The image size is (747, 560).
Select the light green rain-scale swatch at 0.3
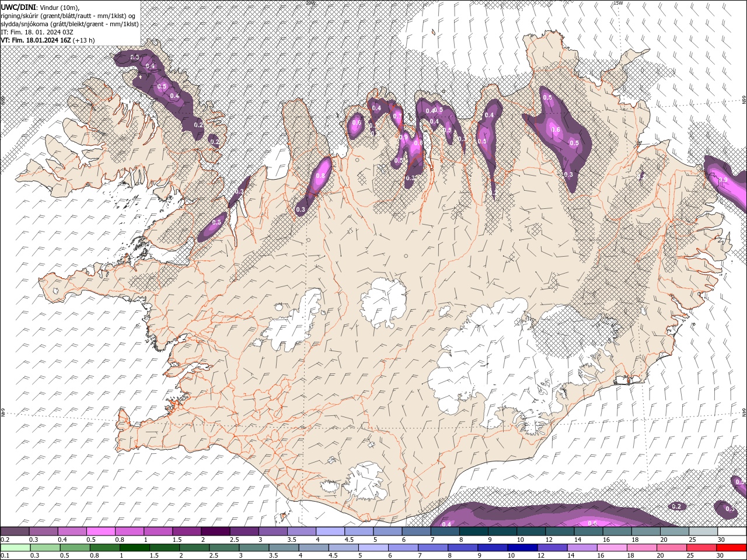pos(46,548)
